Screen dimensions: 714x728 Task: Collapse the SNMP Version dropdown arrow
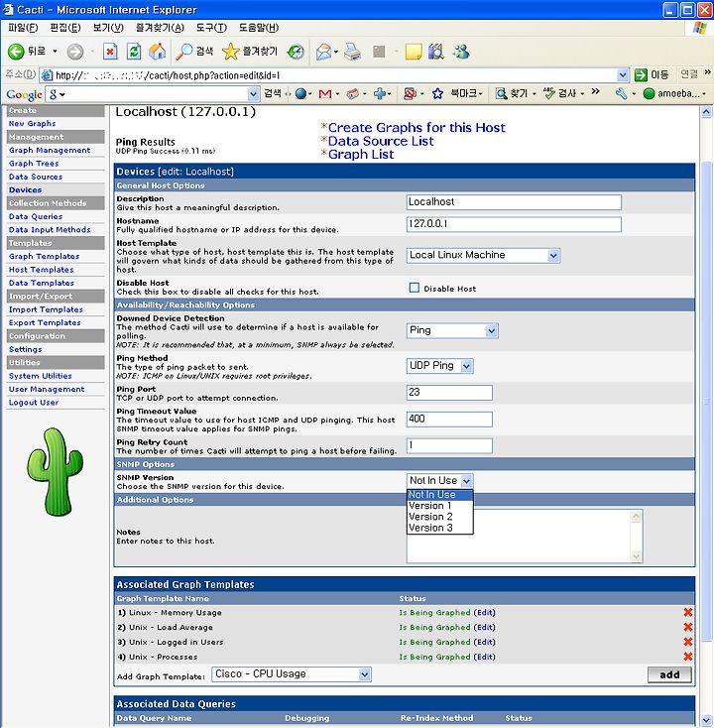[x=467, y=481]
